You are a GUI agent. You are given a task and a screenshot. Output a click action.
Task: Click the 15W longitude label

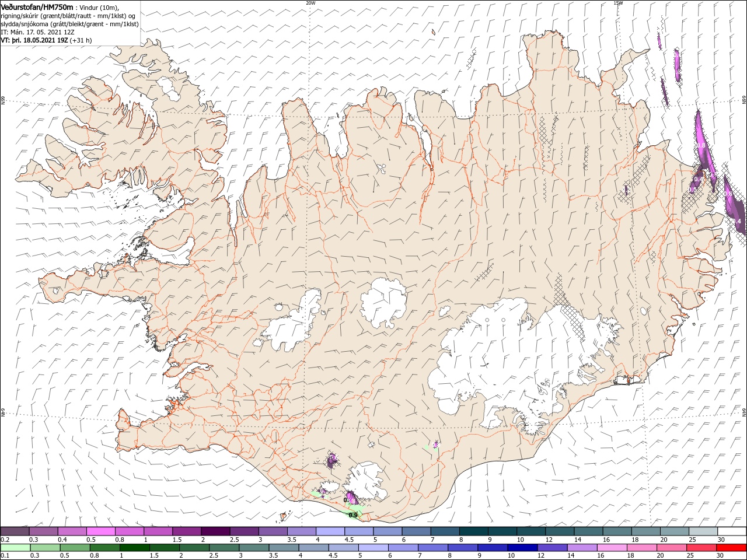(618, 3)
